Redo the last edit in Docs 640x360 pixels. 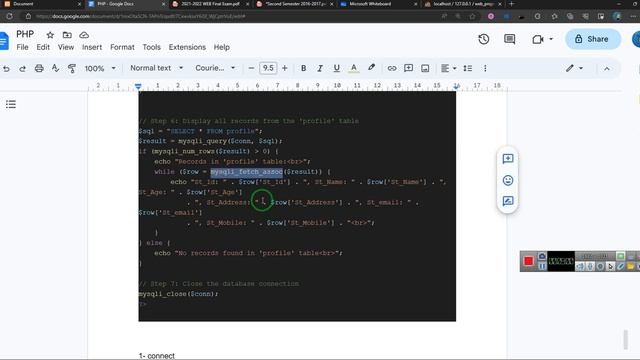pyautogui.click(x=22, y=69)
